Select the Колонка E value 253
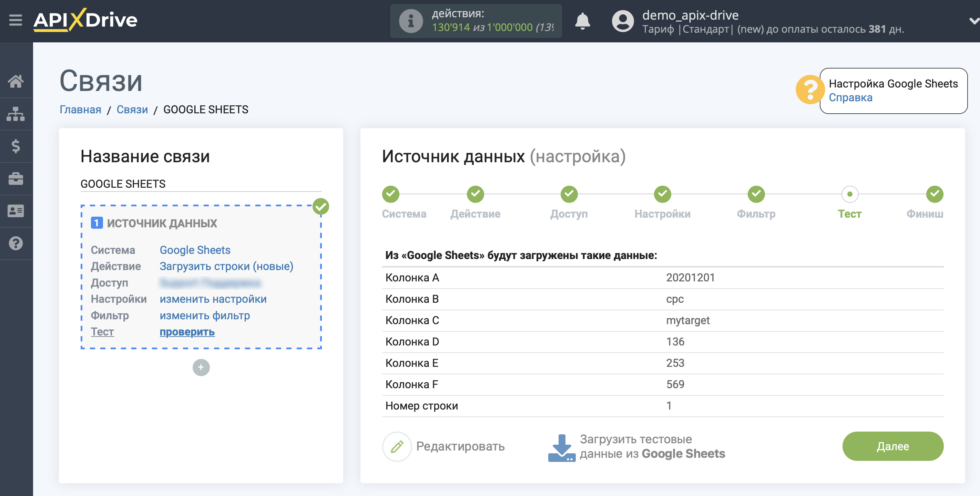 click(x=675, y=363)
